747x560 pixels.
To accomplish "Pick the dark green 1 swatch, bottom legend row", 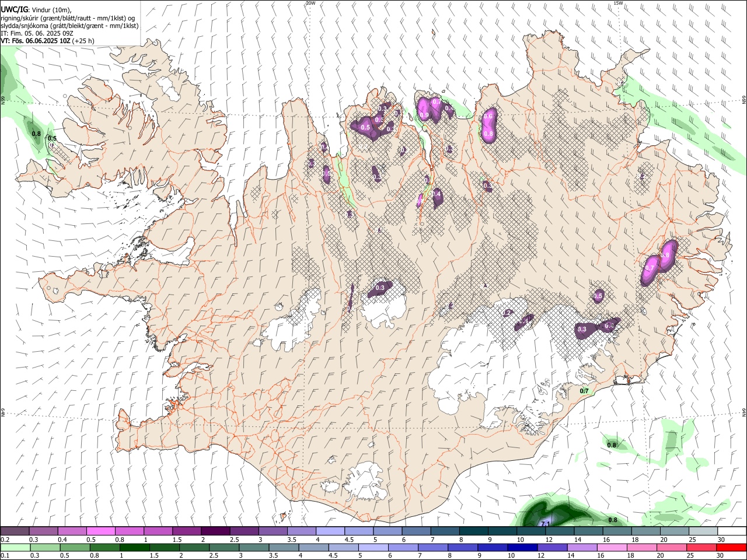I will pos(134,547).
